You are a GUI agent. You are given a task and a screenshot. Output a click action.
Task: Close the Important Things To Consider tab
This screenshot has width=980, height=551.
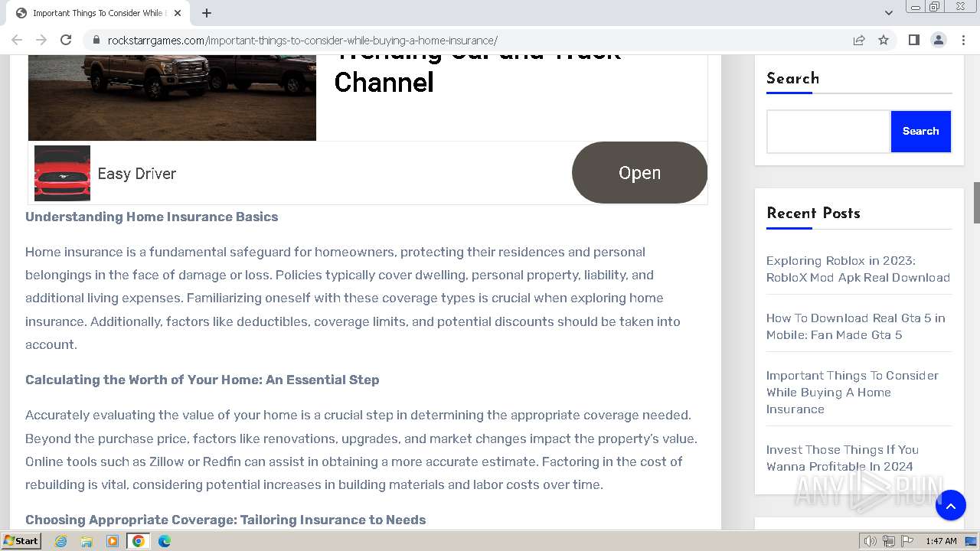(178, 13)
